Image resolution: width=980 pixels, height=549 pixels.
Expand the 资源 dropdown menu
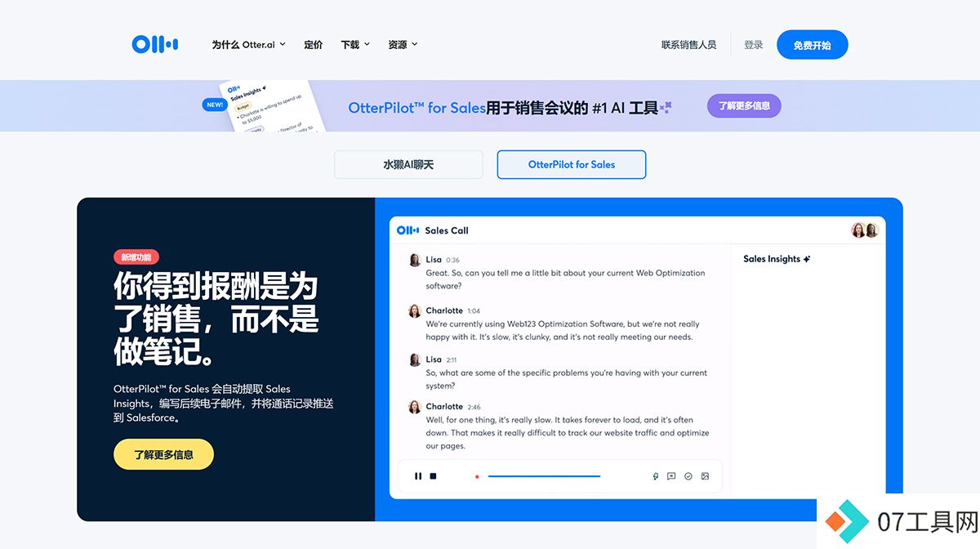pyautogui.click(x=403, y=44)
